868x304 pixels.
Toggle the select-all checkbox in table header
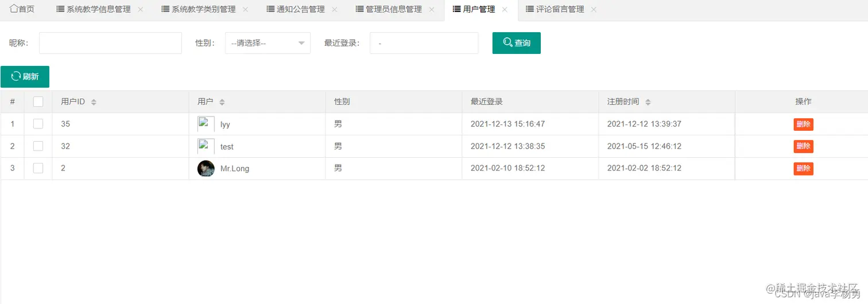tap(38, 102)
